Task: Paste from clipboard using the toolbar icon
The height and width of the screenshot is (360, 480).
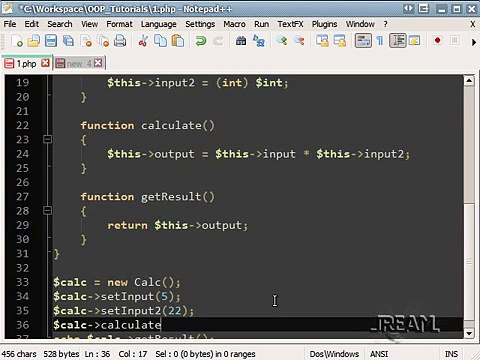Action: point(178,41)
